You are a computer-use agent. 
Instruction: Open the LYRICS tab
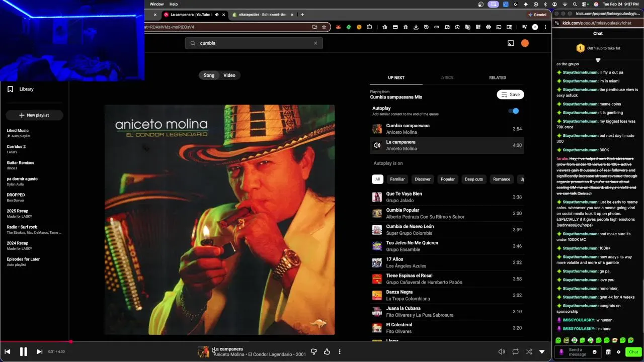[447, 77]
